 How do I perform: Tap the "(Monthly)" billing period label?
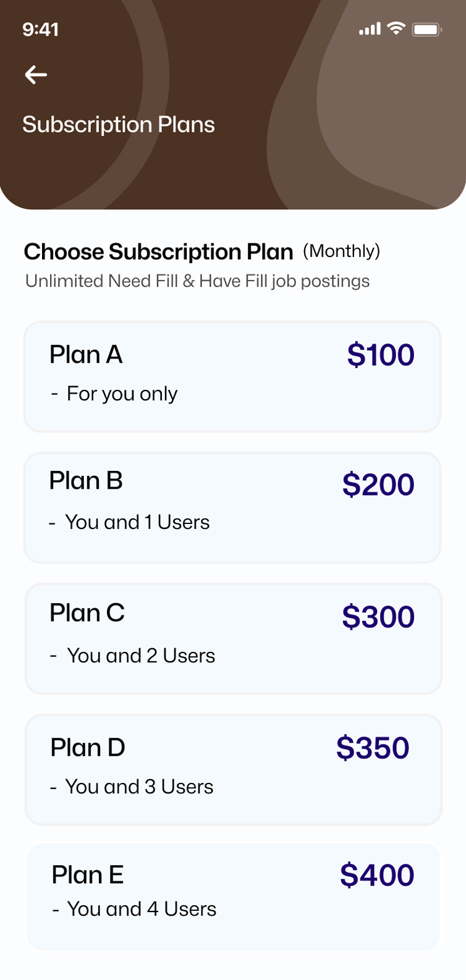341,251
